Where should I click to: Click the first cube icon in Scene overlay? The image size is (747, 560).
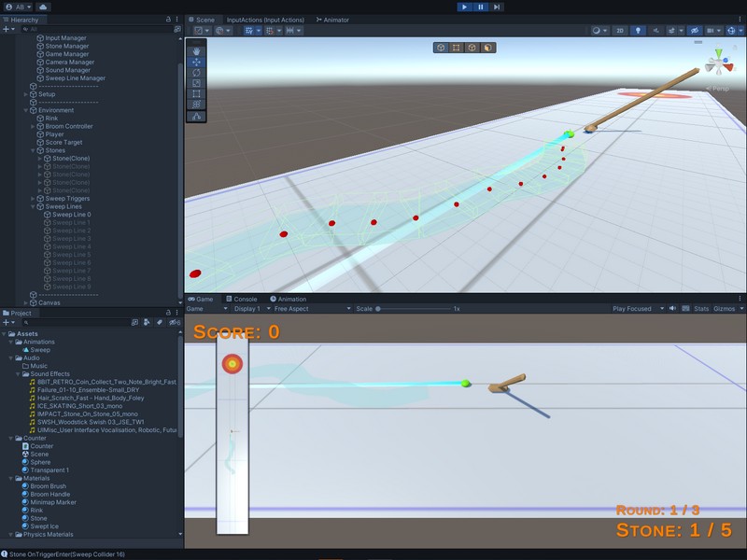tap(441, 48)
